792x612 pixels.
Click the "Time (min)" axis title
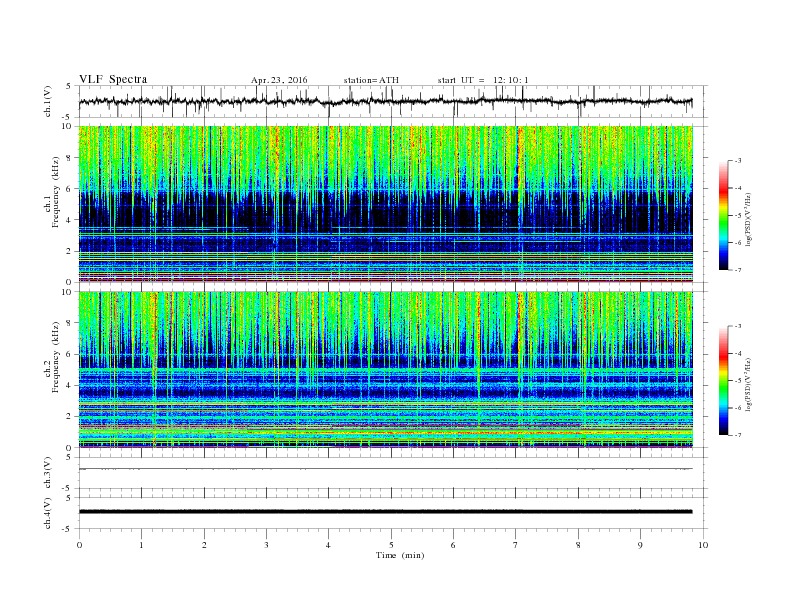(400, 555)
